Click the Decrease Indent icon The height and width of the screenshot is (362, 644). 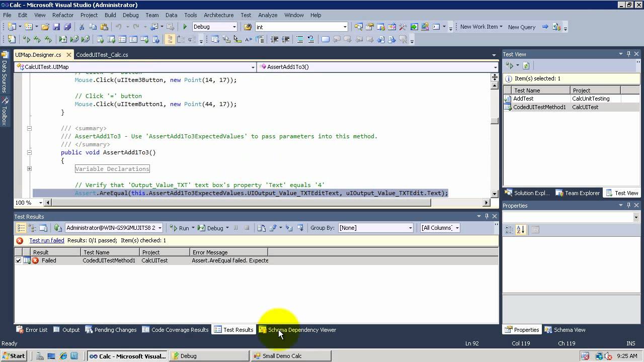(x=275, y=39)
